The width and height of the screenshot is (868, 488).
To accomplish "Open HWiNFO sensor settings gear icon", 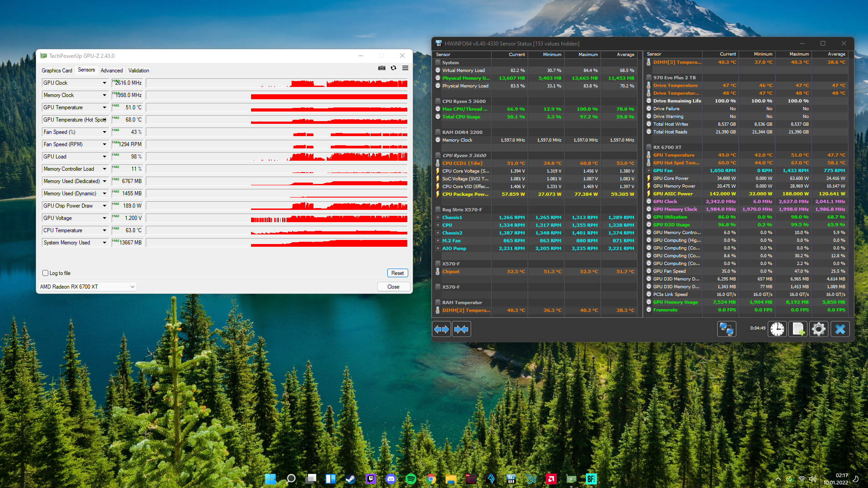I will point(818,329).
